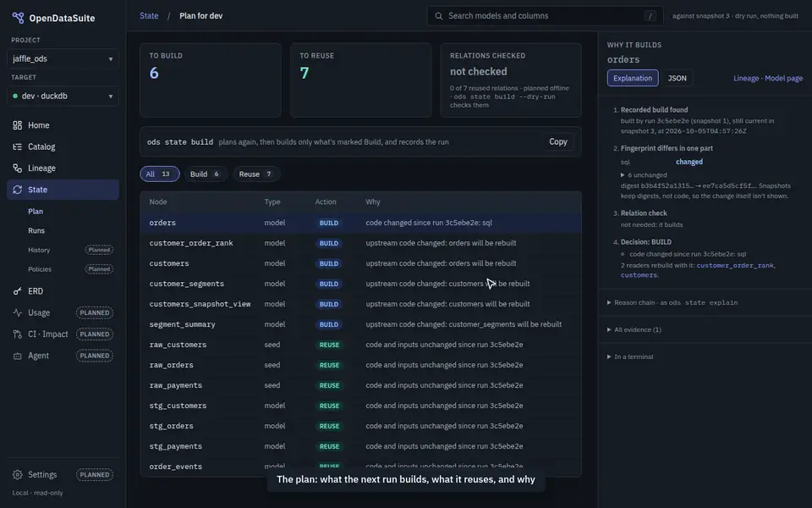Filter by Reuse 7 tab
Image resolution: width=812 pixels, height=508 pixels.
point(255,174)
